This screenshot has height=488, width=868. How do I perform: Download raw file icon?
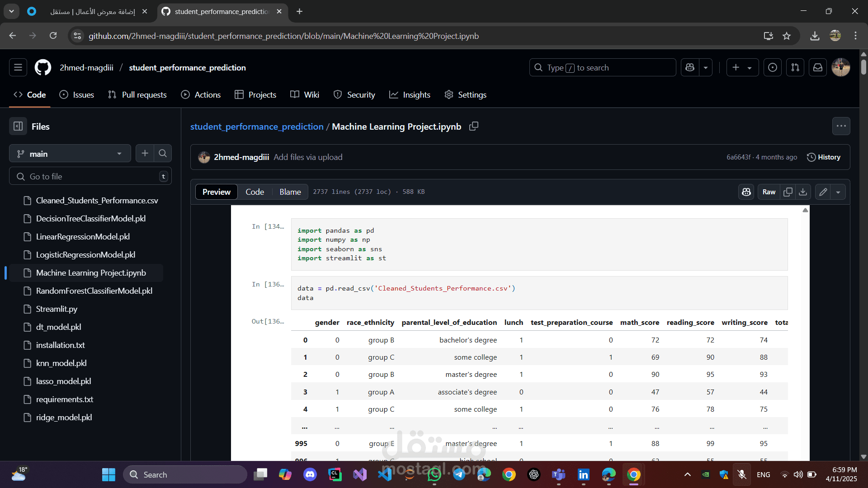(x=803, y=192)
